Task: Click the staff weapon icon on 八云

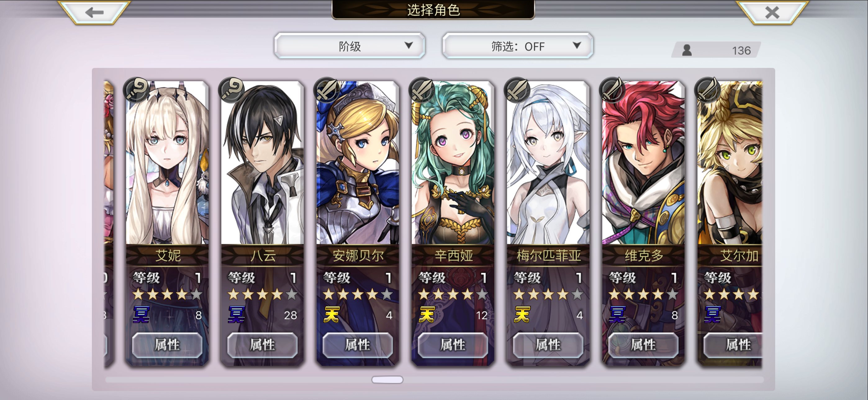Action: [232, 90]
